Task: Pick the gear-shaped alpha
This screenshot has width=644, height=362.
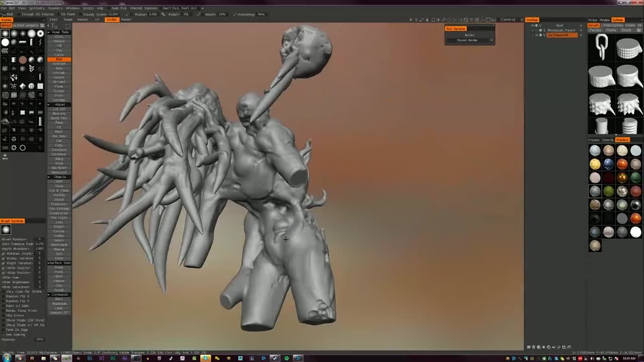Action: (x=14, y=148)
